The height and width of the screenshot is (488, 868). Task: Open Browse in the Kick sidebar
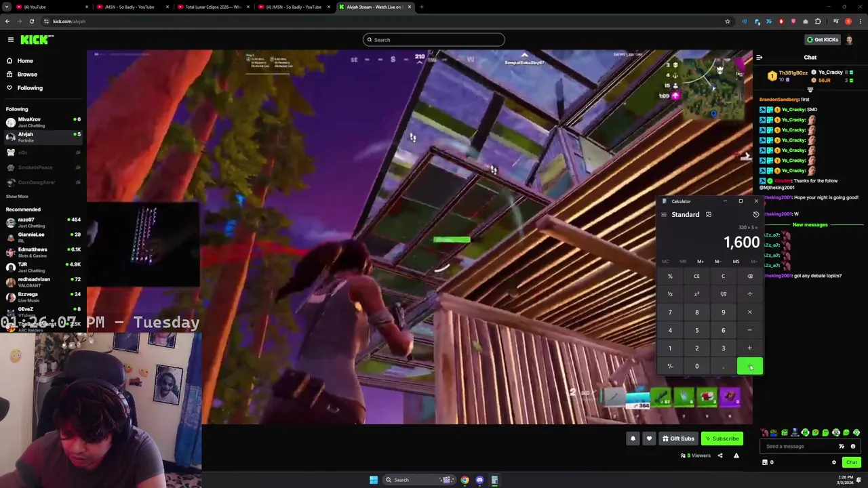[x=27, y=74]
